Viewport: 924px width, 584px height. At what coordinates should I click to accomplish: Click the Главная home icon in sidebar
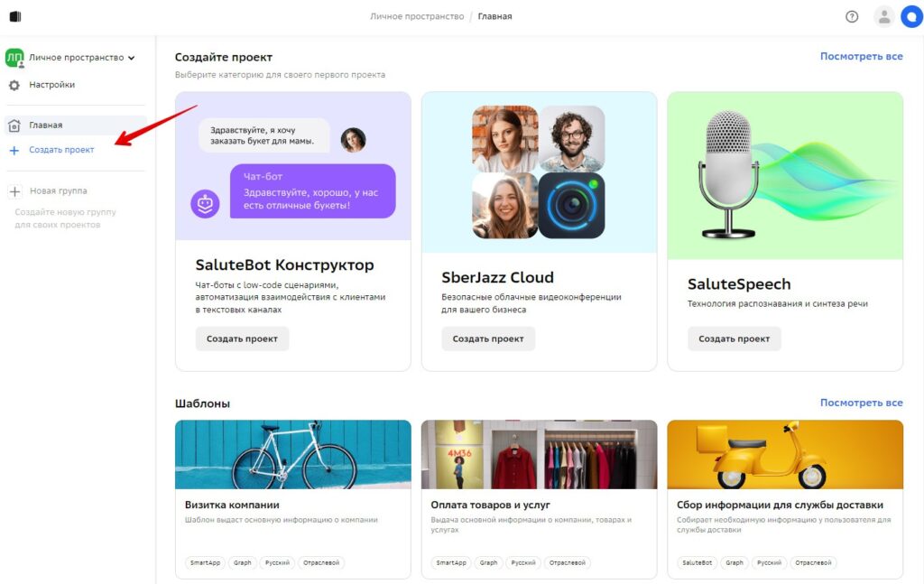(14, 125)
